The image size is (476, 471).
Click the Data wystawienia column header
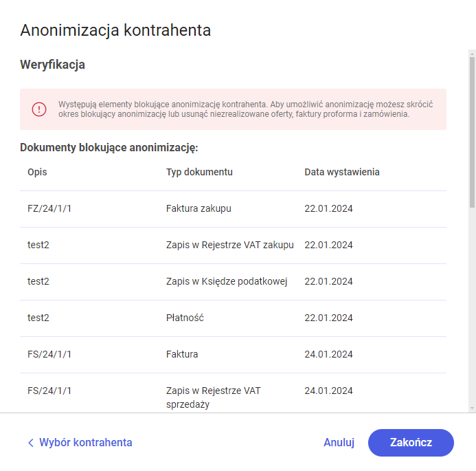[341, 172]
